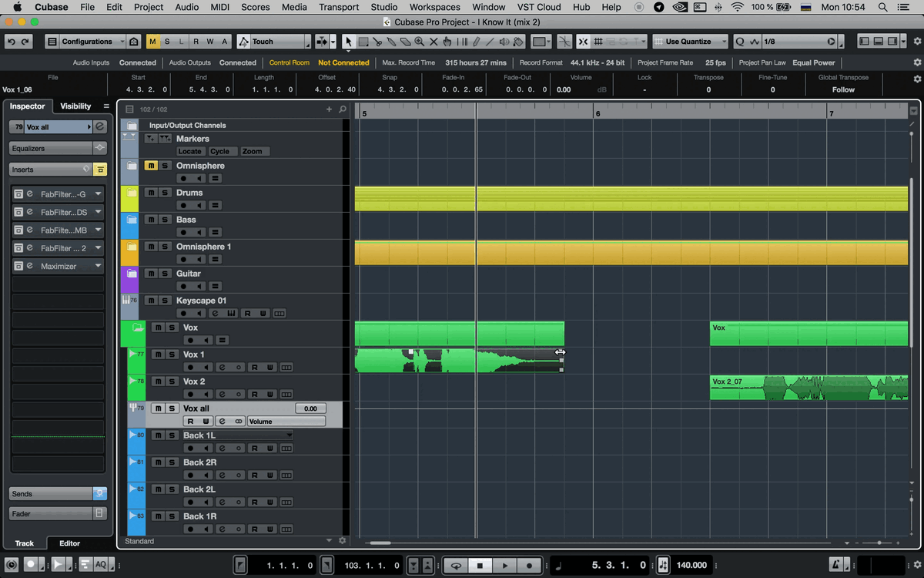Click the transport Record button
Screen dimensions: 924x578
pyautogui.click(x=529, y=566)
